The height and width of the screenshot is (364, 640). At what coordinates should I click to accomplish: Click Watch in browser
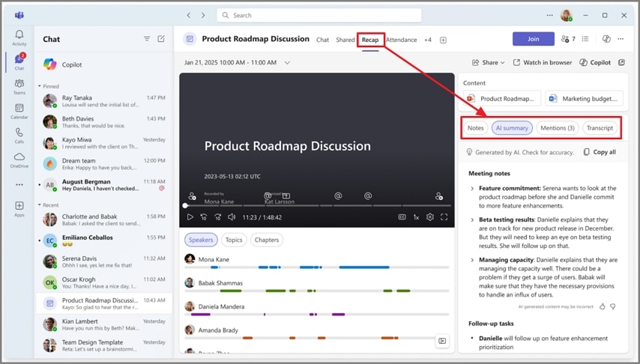(543, 62)
